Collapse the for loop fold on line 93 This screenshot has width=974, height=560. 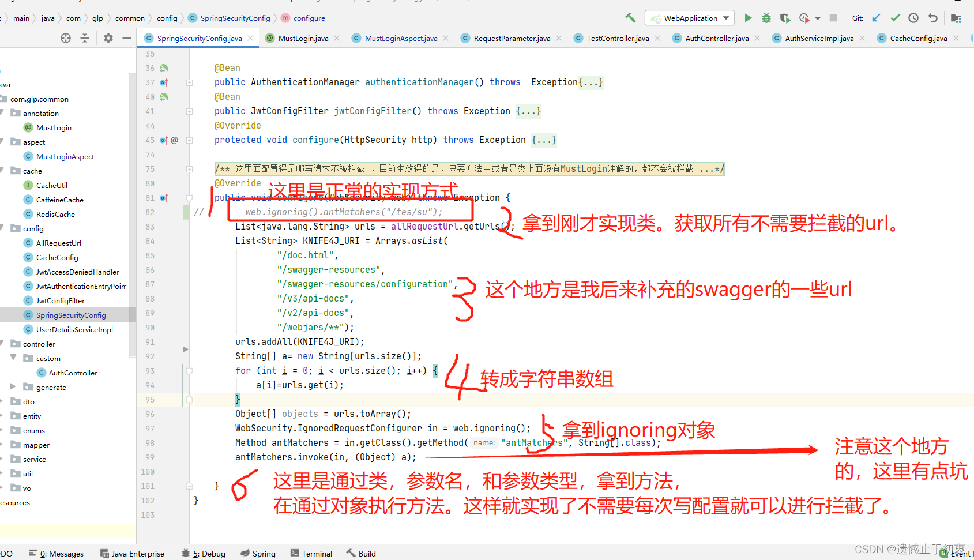pos(189,371)
